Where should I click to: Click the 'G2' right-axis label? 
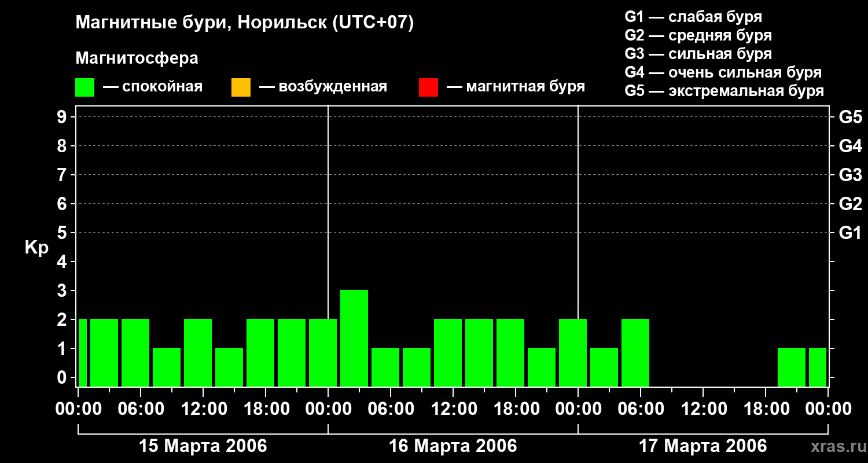point(851,204)
